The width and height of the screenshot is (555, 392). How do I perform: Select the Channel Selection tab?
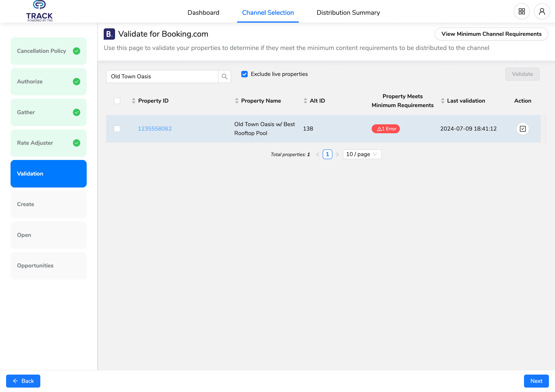point(268,13)
